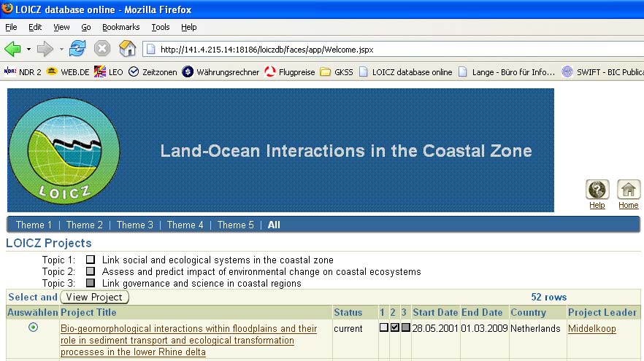Switch to the Theme 3 tab
The image size is (644, 361).
pyautogui.click(x=134, y=225)
